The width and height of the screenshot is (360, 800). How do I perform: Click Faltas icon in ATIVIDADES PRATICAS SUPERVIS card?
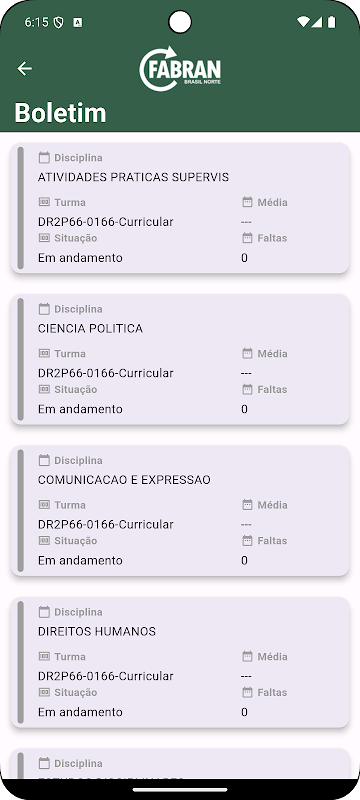tap(247, 238)
